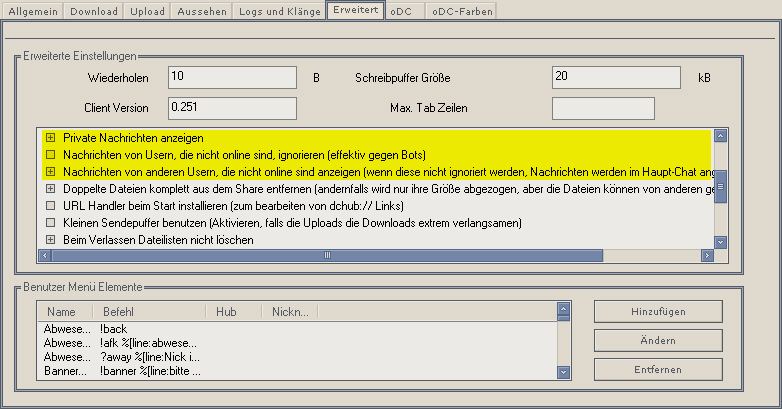Screen dimensions: 782x409
Task: Open the oDC tab
Action: [x=404, y=11]
